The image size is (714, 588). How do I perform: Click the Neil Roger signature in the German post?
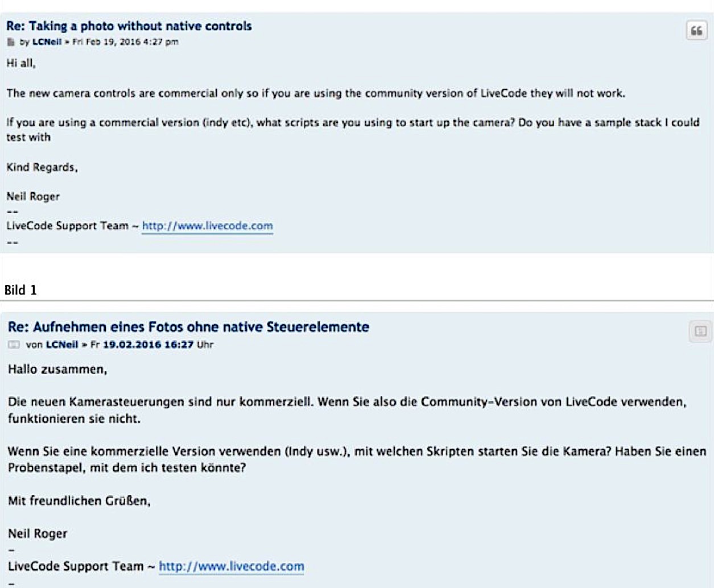pos(38,534)
